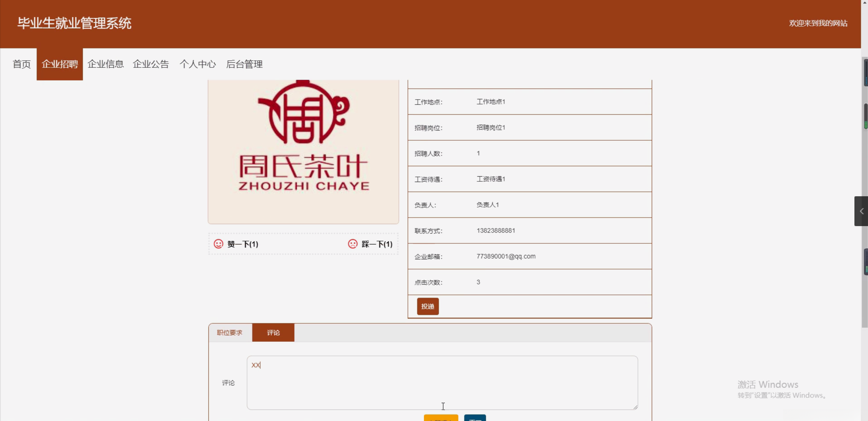Click the orange submit comment button
This screenshot has height=421, width=868.
tap(440, 418)
